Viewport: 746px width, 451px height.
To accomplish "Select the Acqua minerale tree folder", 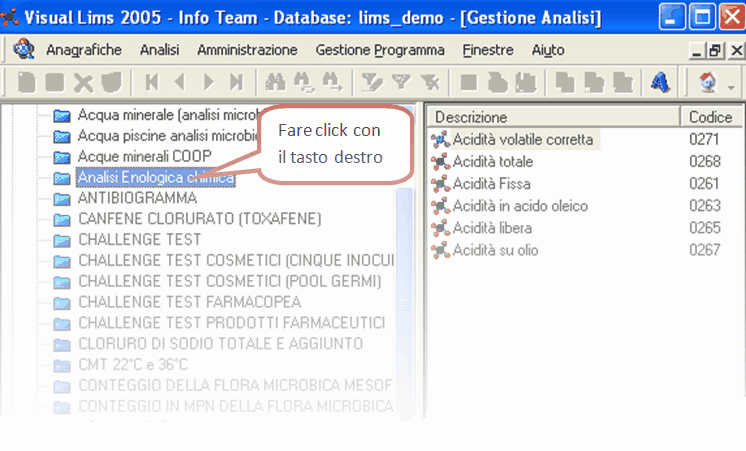I will [x=167, y=115].
